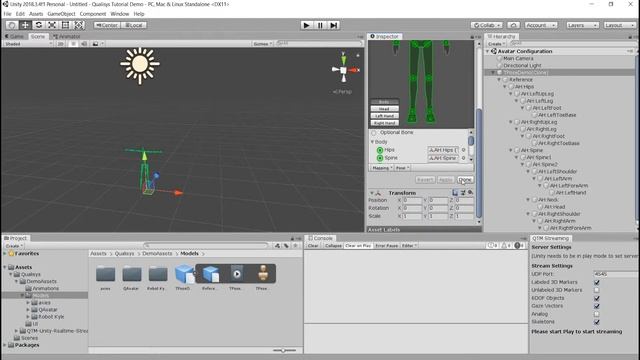Toggle the Skeletons checkbox

(x=597, y=322)
